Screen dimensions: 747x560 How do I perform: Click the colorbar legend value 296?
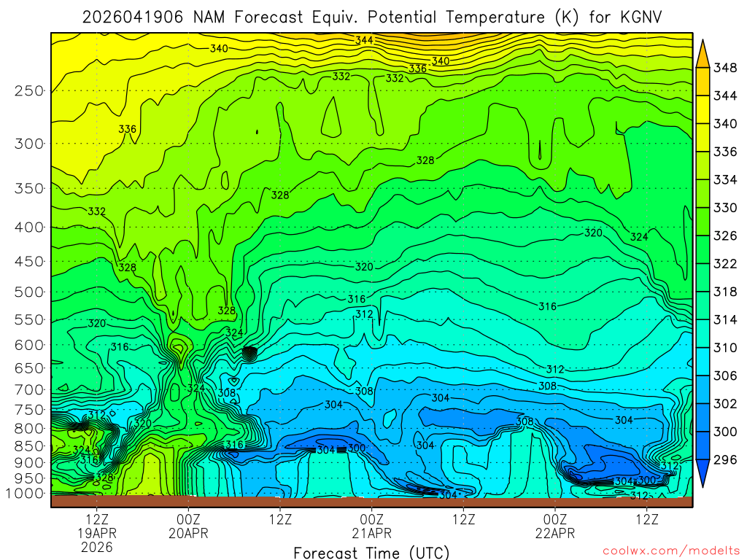(725, 459)
